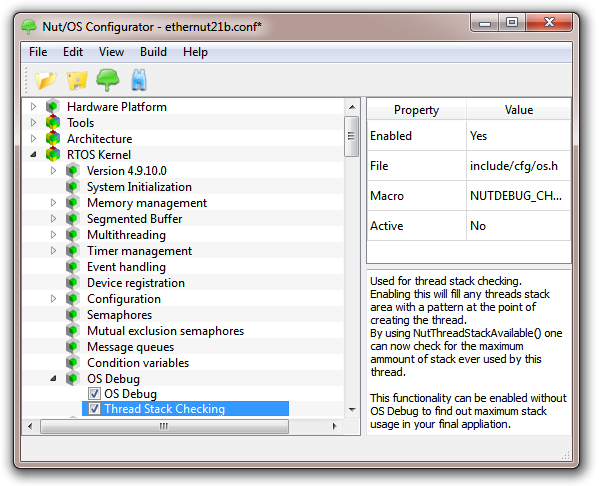Click the NUTDEBUG_CH... macro value
Viewport: 599px width, 486px height.
pos(518,196)
